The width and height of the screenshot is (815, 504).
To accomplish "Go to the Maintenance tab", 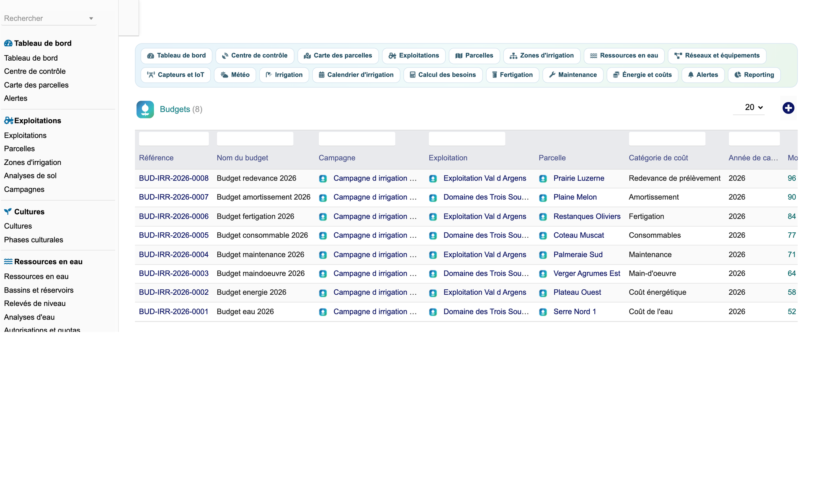I will coord(573,75).
